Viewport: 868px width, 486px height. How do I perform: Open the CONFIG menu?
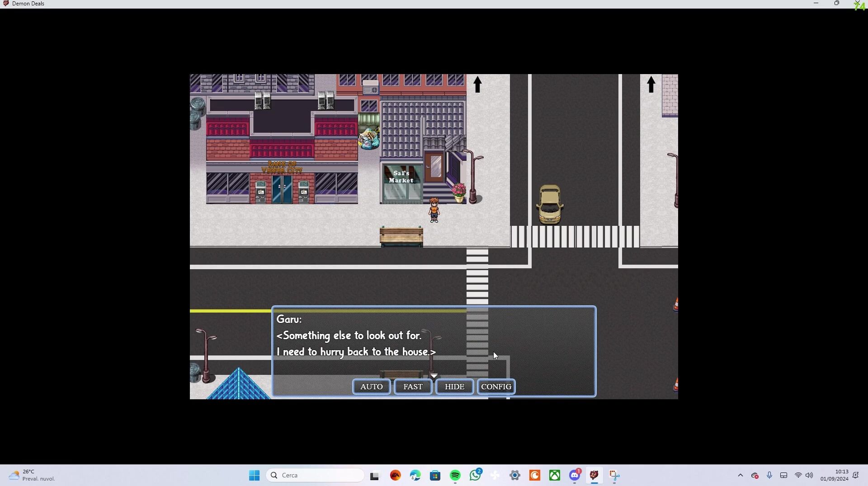(x=496, y=387)
